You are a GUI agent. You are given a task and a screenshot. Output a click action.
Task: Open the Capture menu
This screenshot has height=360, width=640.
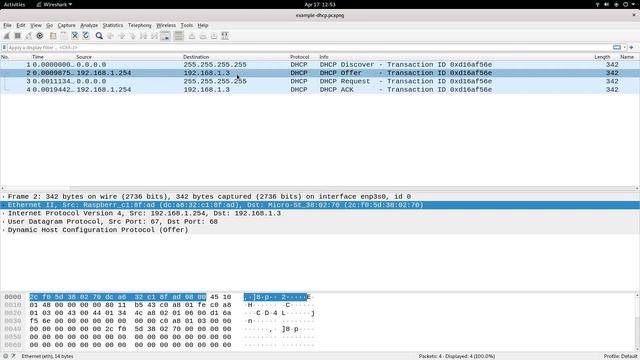tap(67, 25)
